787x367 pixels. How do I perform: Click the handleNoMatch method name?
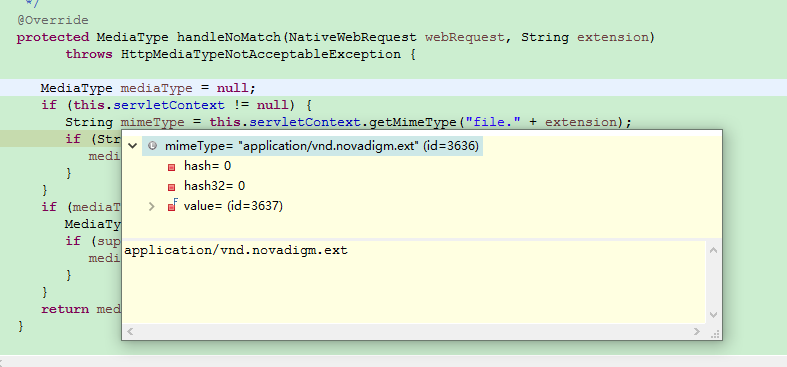pos(229,37)
